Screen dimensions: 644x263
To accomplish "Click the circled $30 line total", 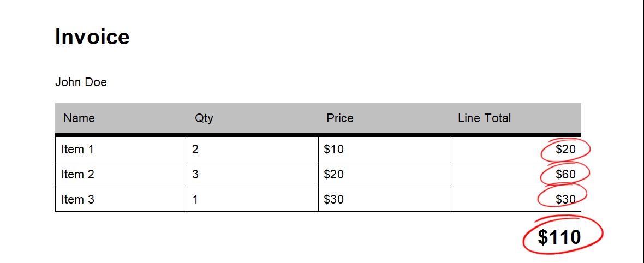I will pyautogui.click(x=565, y=199).
